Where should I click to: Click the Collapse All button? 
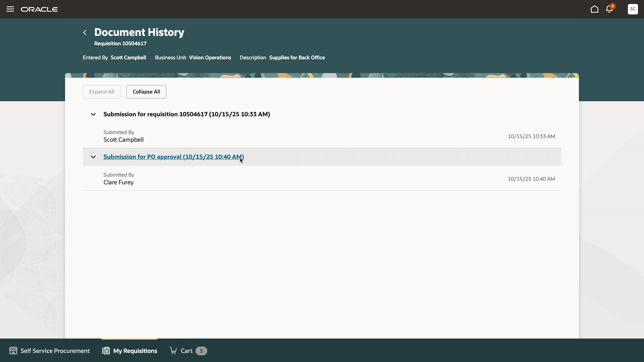[x=146, y=92]
